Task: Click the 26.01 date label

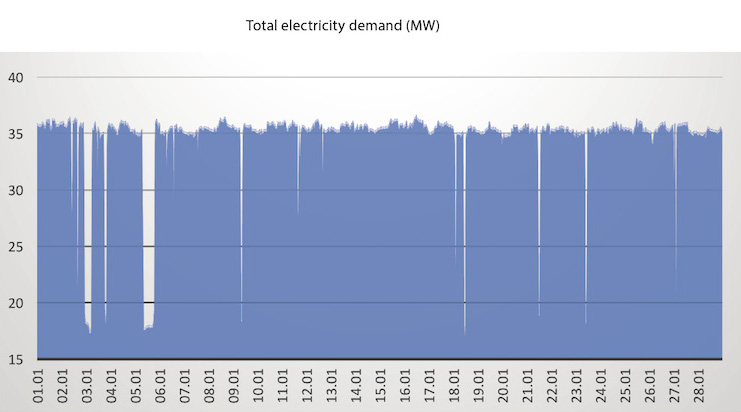Action: click(x=650, y=385)
